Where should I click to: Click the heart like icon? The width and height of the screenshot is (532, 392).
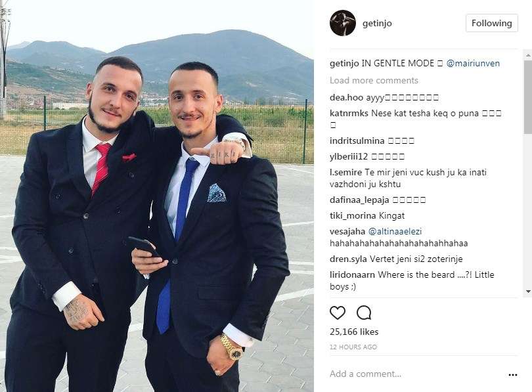(337, 313)
